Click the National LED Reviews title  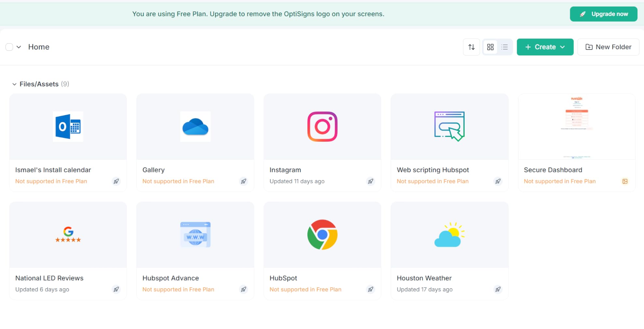tap(49, 278)
